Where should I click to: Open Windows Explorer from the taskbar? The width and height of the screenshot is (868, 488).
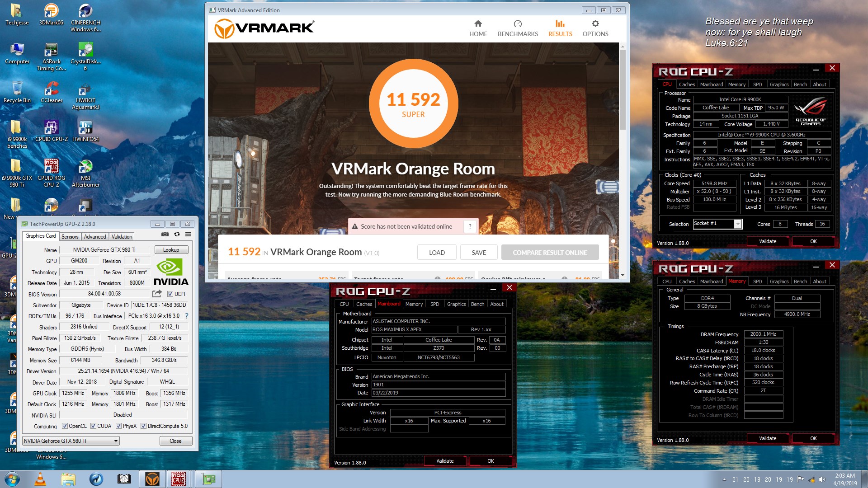68,479
